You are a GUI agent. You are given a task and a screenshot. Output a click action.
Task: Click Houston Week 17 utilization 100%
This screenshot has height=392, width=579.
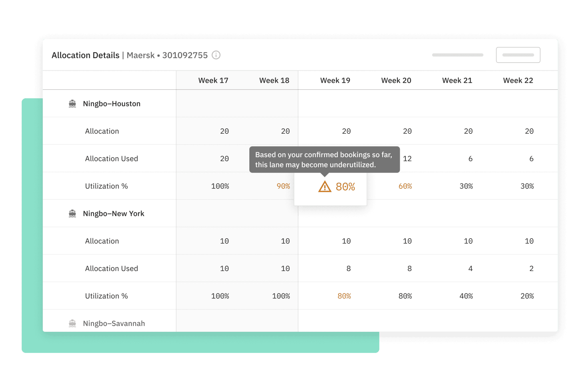[x=220, y=186]
